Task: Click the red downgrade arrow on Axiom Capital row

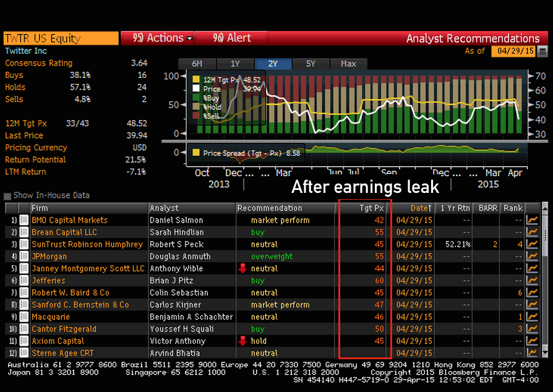Action: click(242, 341)
